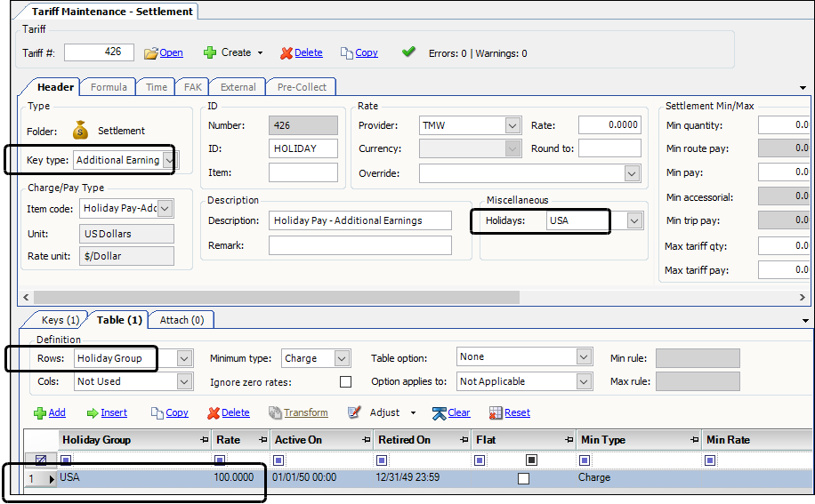Click the Reset icon in table toolbar
The image size is (815, 504).
click(496, 413)
